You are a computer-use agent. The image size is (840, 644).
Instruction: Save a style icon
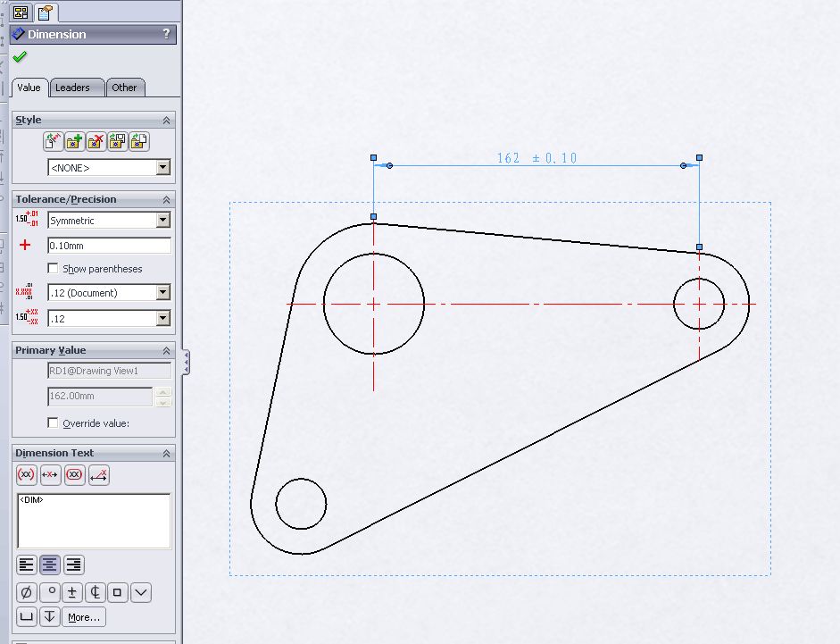[x=117, y=141]
